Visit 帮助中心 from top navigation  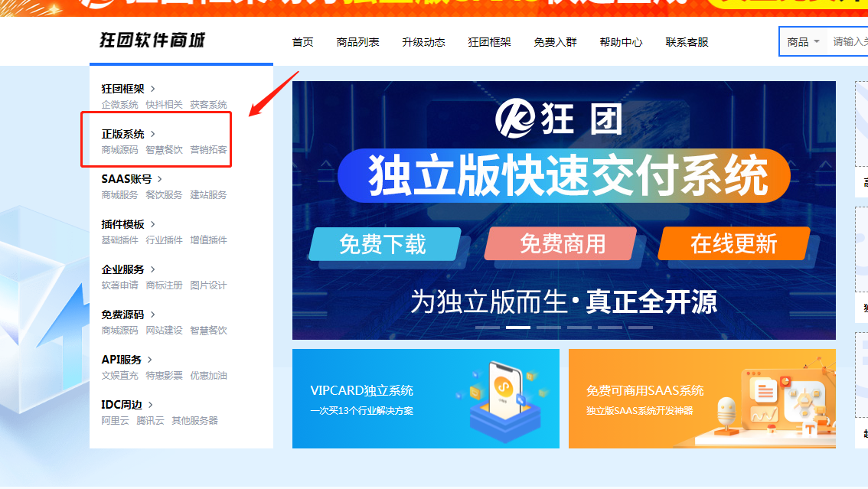(x=621, y=42)
